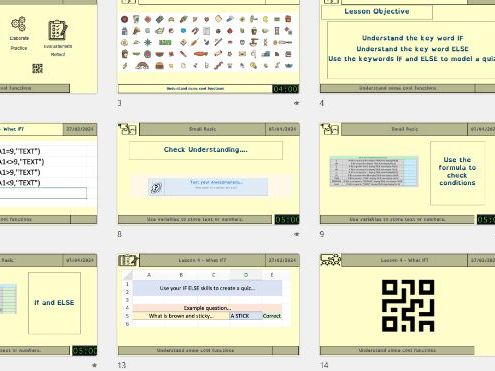The height and width of the screenshot is (371, 495).
Task: Click the 04:00 timer on slide 3
Action: pyautogui.click(x=285, y=89)
